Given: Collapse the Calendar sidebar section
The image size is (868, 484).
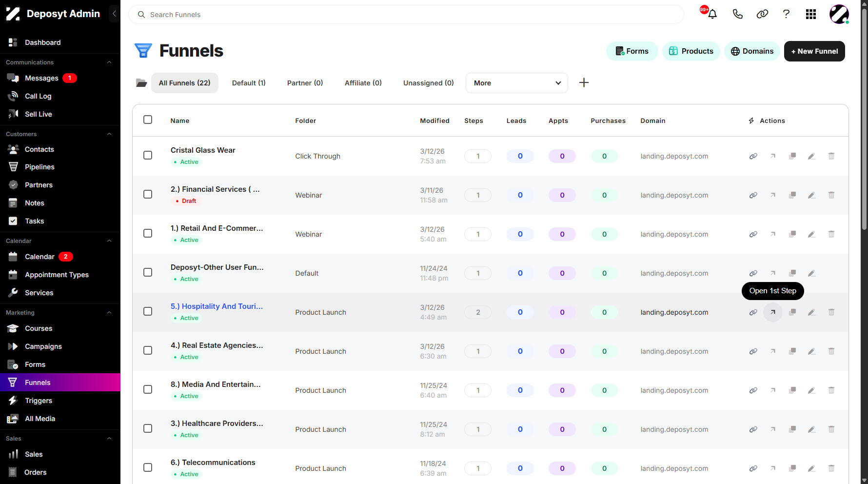Looking at the screenshot, I should [x=109, y=241].
